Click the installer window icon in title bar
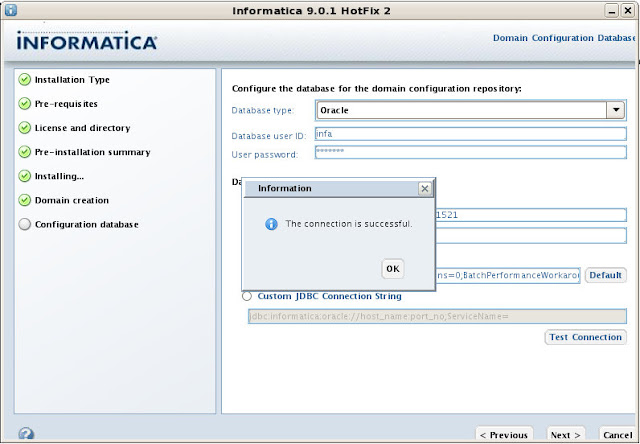The width and height of the screenshot is (640, 444). pos(11,10)
